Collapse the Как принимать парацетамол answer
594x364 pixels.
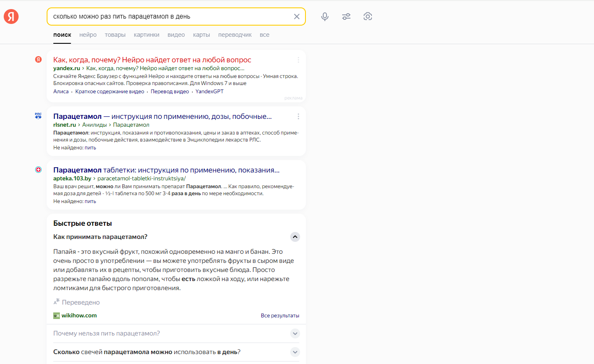[x=295, y=237]
